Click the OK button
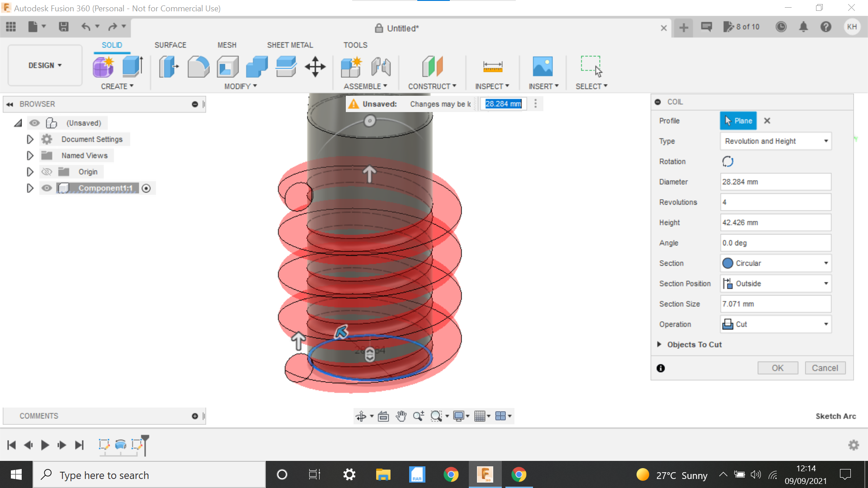This screenshot has height=488, width=868. 778,368
